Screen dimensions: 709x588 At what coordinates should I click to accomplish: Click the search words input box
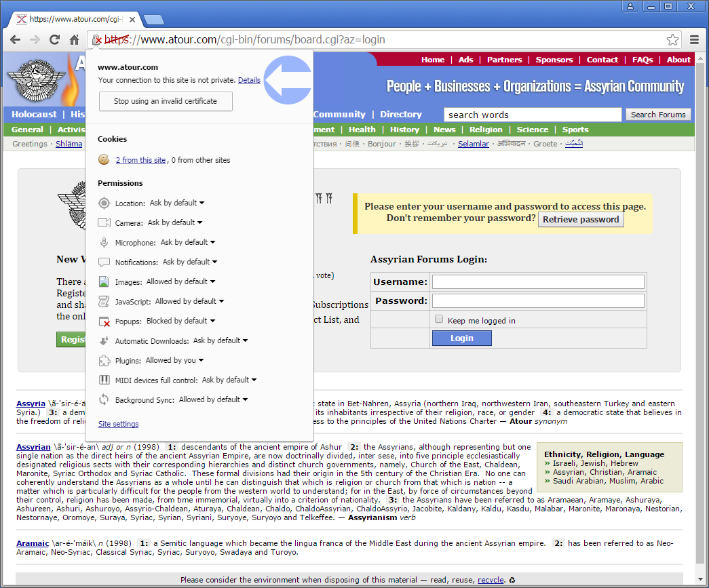tap(533, 115)
